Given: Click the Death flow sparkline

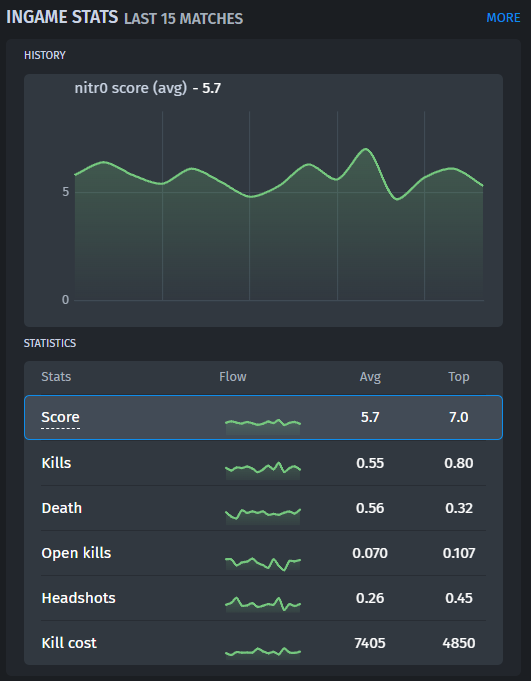Looking at the screenshot, I should (x=263, y=516).
